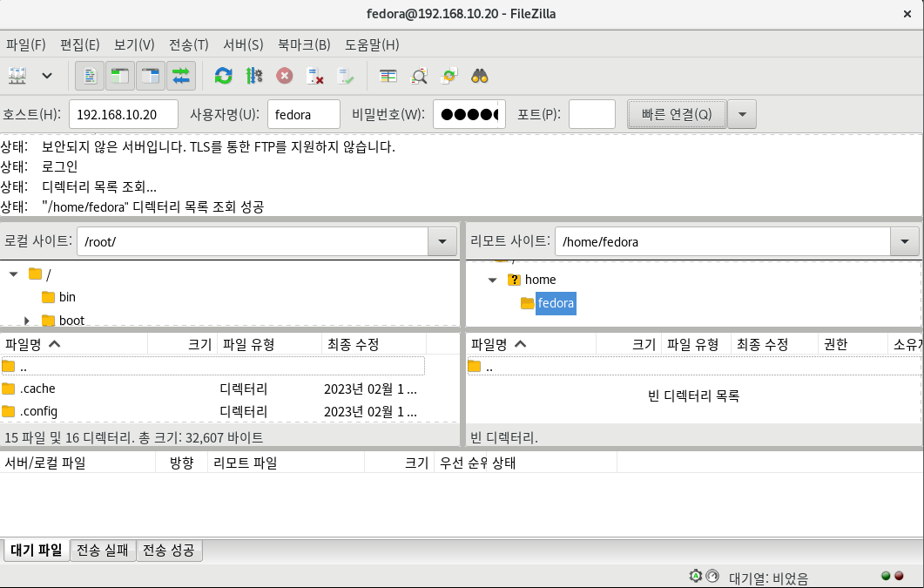Click the username field showing fedora
The image size is (924, 588).
coord(303,114)
